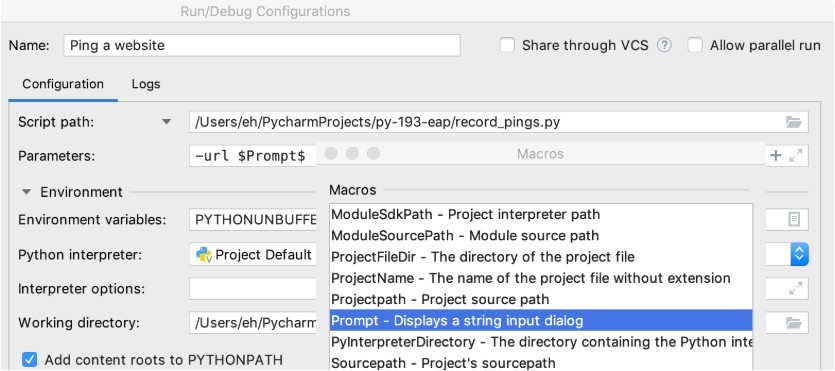Viewport: 835px width, 371px height.
Task: Enable Allow parallel run checkbox
Action: [x=695, y=45]
